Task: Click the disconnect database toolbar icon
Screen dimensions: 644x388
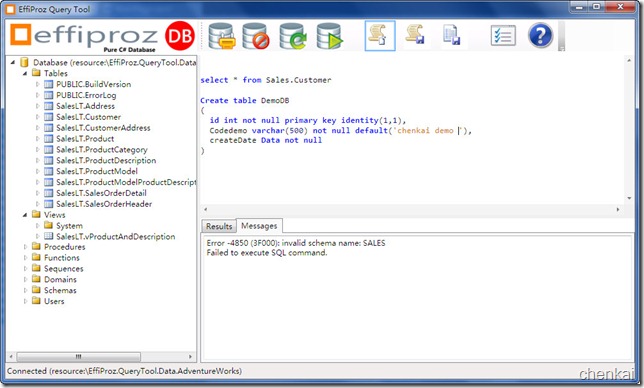Action: [x=256, y=36]
